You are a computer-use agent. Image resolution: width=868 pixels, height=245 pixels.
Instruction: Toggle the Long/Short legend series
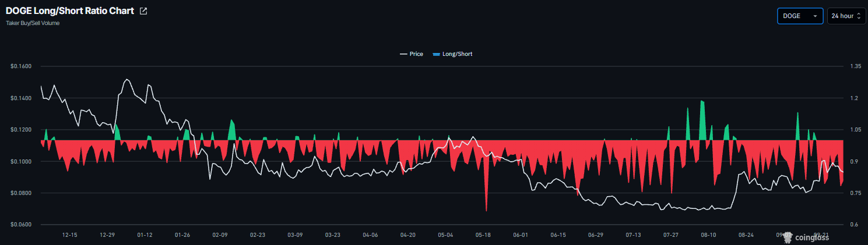click(452, 54)
